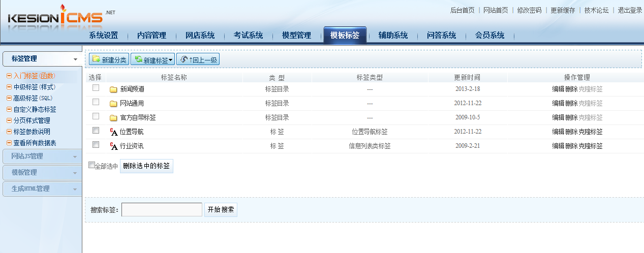Screen dimensions: 644x253
Task: Tick the checkbox for 网站通用 row
Action: point(96,102)
